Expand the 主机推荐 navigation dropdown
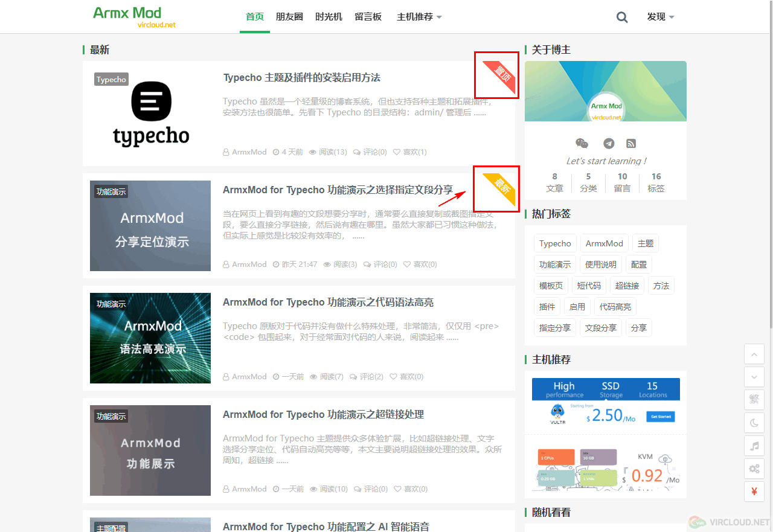This screenshot has height=532, width=773. (x=419, y=17)
